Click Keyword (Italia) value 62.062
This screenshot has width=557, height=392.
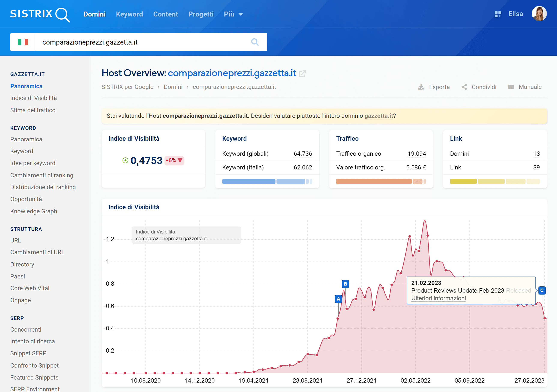303,168
